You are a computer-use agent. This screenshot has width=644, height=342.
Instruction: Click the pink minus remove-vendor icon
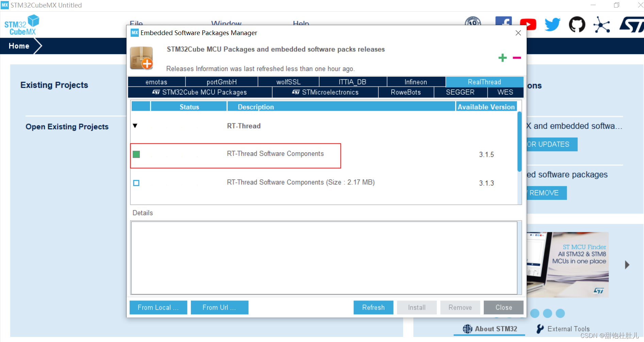coord(517,58)
